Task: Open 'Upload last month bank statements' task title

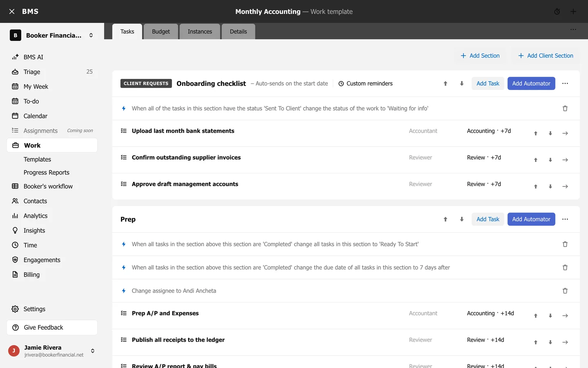Action: 183,131
